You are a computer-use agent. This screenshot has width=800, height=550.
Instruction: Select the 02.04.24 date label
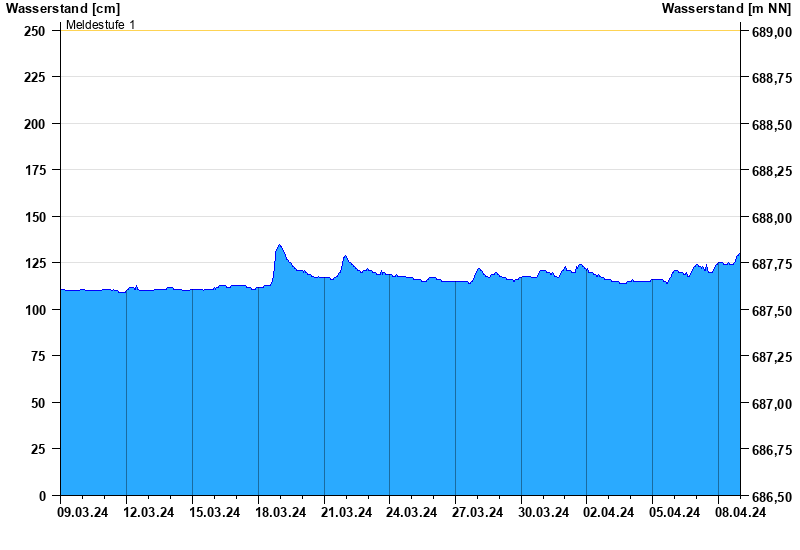(x=608, y=513)
